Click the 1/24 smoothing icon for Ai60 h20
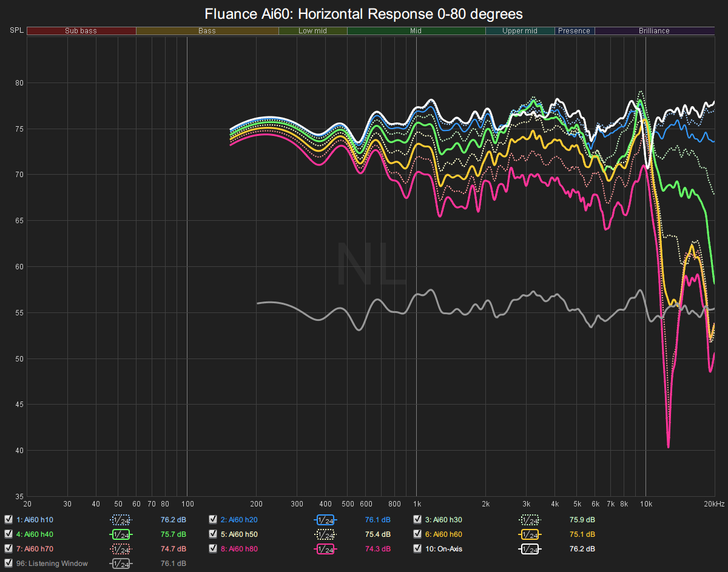 [x=325, y=520]
